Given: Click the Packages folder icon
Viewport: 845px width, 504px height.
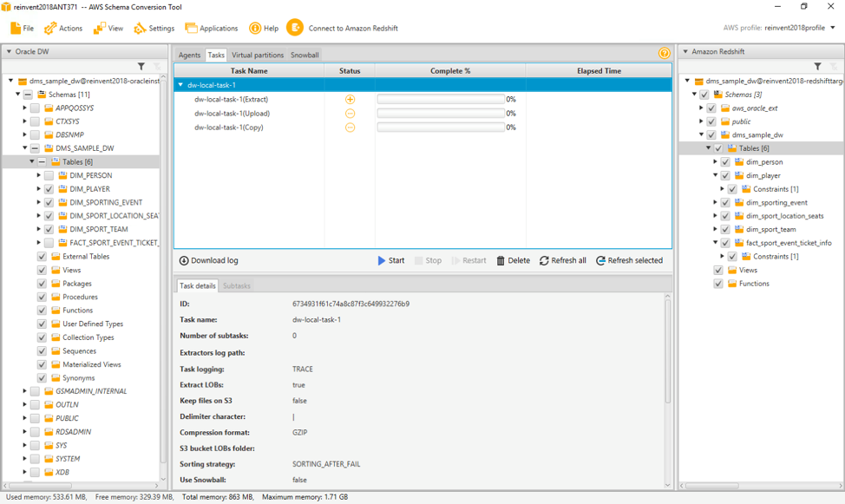Looking at the screenshot, I should 56,284.
